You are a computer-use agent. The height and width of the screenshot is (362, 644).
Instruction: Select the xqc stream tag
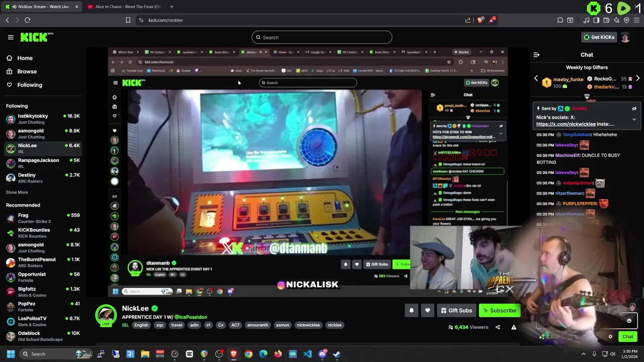(160, 325)
